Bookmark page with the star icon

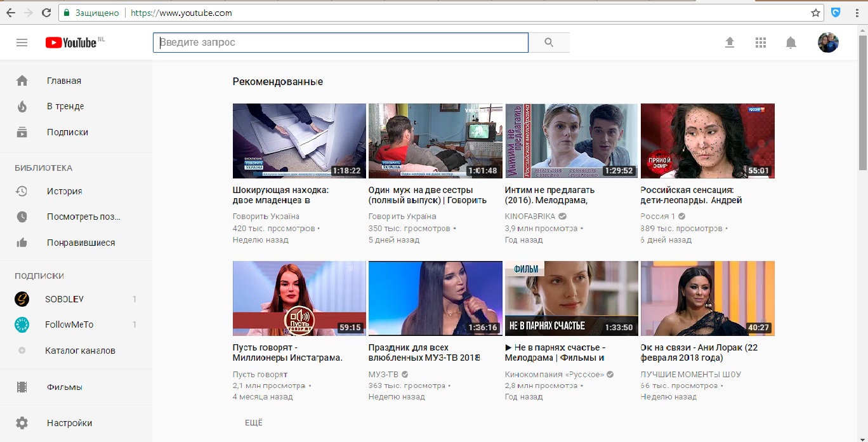click(815, 13)
